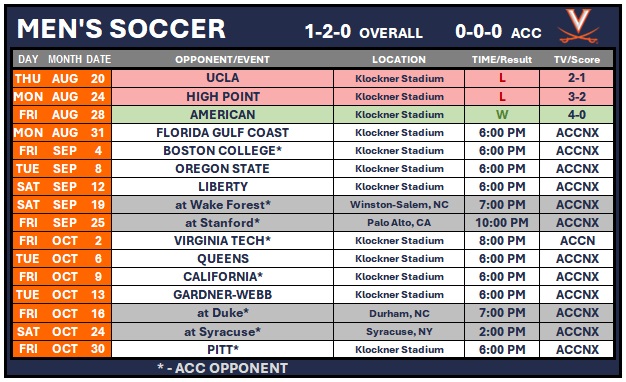Click the green W result cell
This screenshot has height=382, width=626.
(502, 115)
